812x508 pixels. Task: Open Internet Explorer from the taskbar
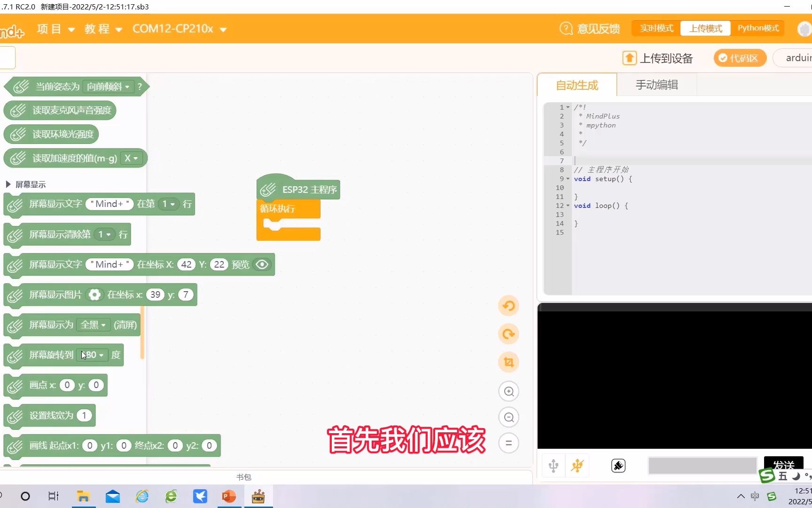pos(142,496)
